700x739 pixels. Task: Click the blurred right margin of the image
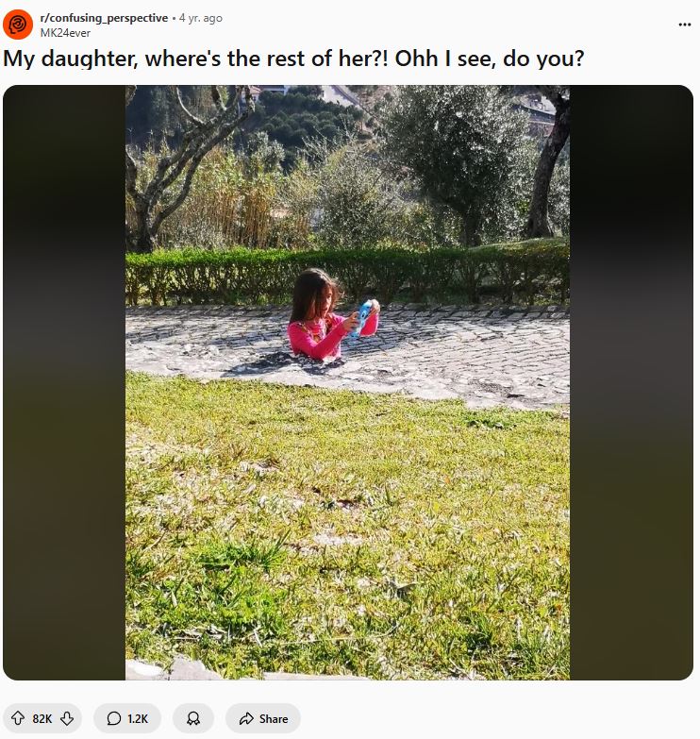(x=631, y=382)
